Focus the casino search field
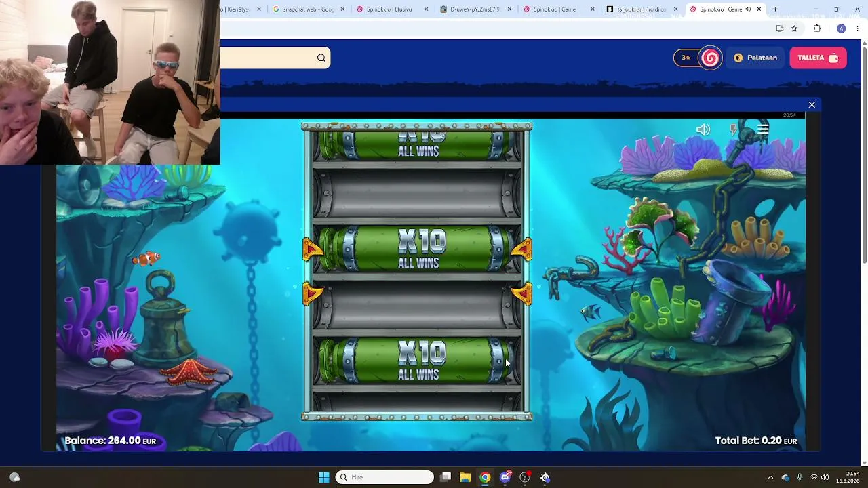 [x=275, y=58]
